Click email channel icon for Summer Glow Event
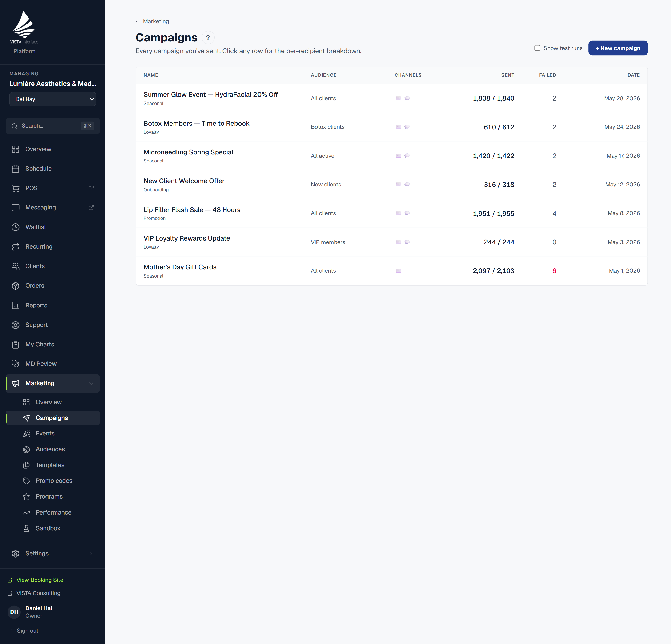This screenshot has height=644, width=671. click(x=398, y=98)
